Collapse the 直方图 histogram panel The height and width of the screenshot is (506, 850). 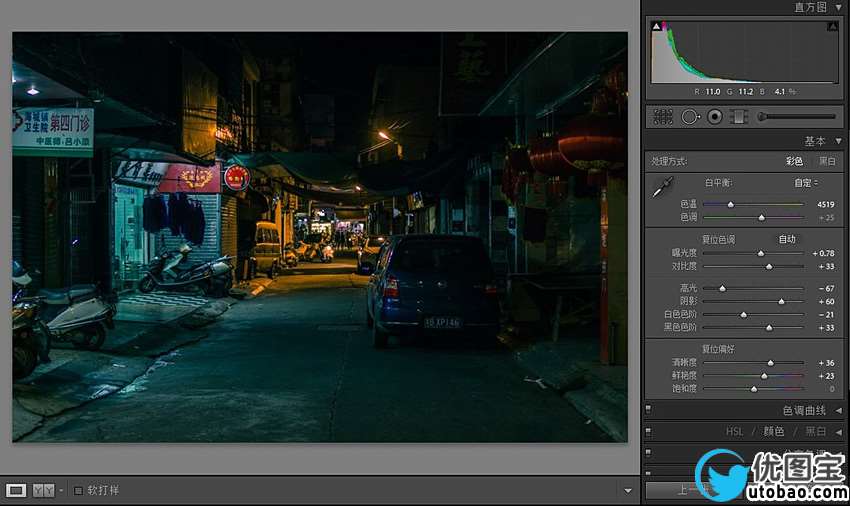coord(838,7)
